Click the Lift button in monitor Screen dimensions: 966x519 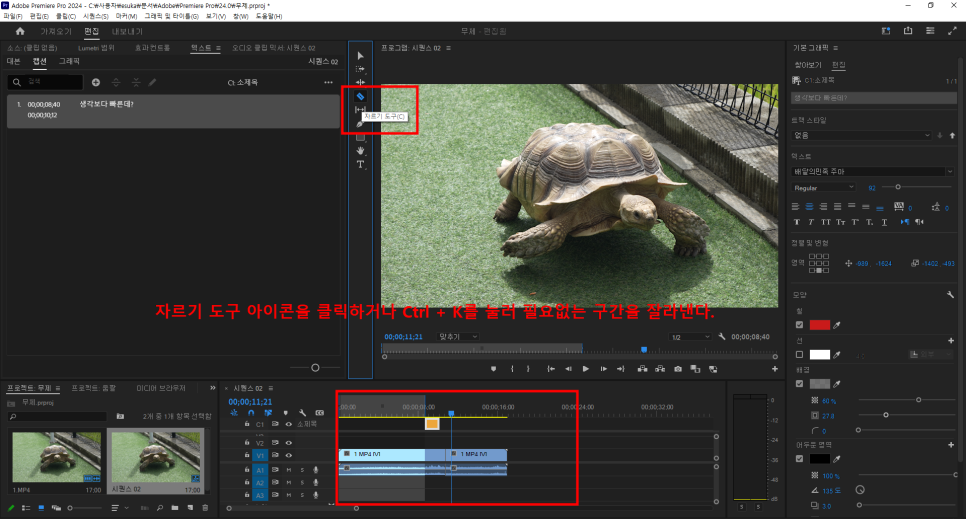[x=642, y=369]
